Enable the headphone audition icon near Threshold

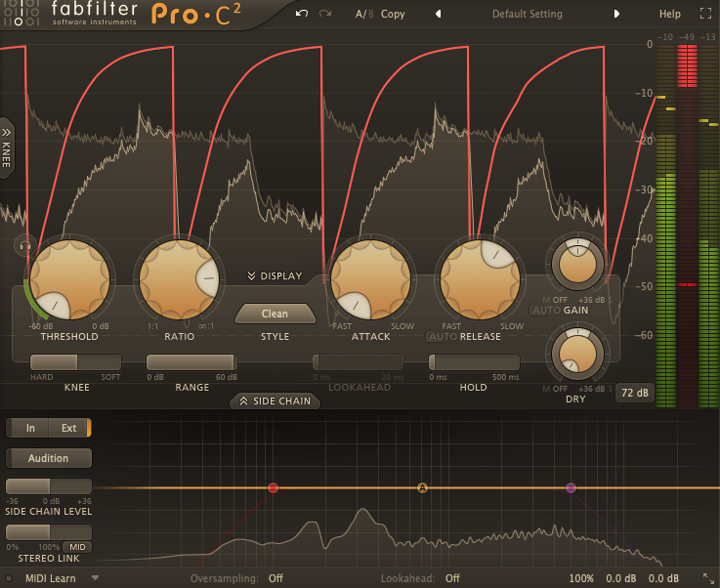click(24, 245)
